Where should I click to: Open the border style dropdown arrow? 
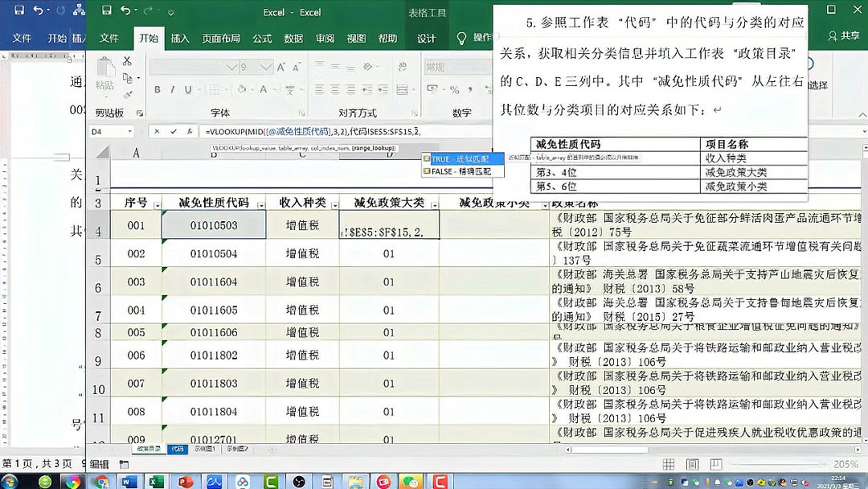(227, 88)
